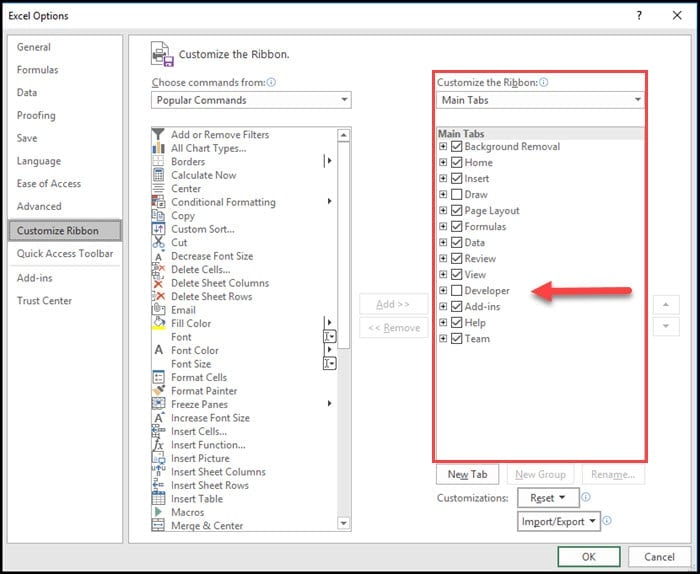This screenshot has height=574, width=700.
Task: Toggle the Page Layout checkbox
Action: coord(456,210)
